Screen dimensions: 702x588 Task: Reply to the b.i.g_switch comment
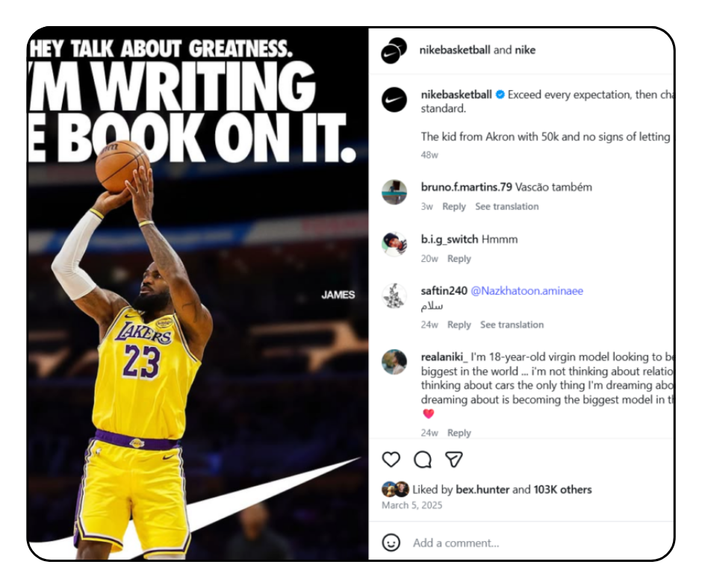(x=459, y=259)
